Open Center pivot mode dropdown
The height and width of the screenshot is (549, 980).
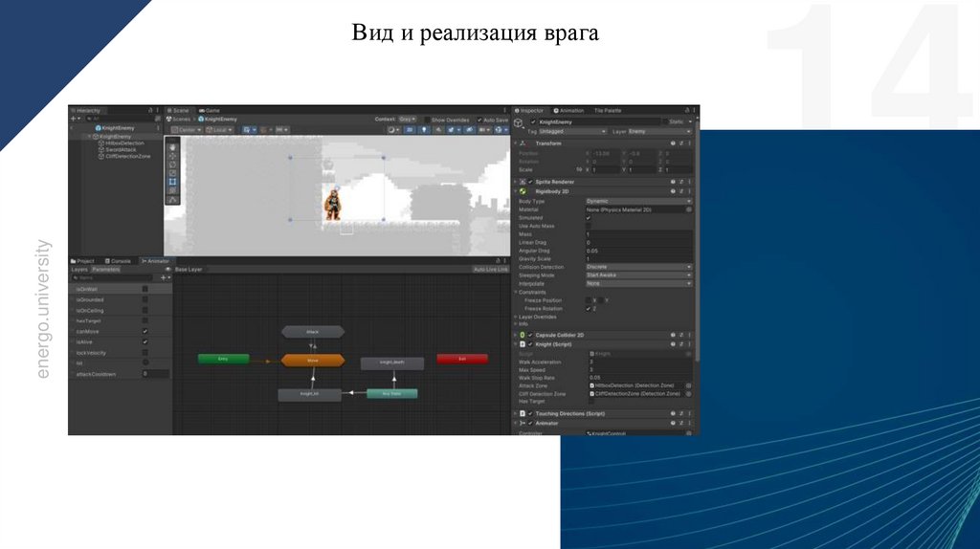pos(187,130)
